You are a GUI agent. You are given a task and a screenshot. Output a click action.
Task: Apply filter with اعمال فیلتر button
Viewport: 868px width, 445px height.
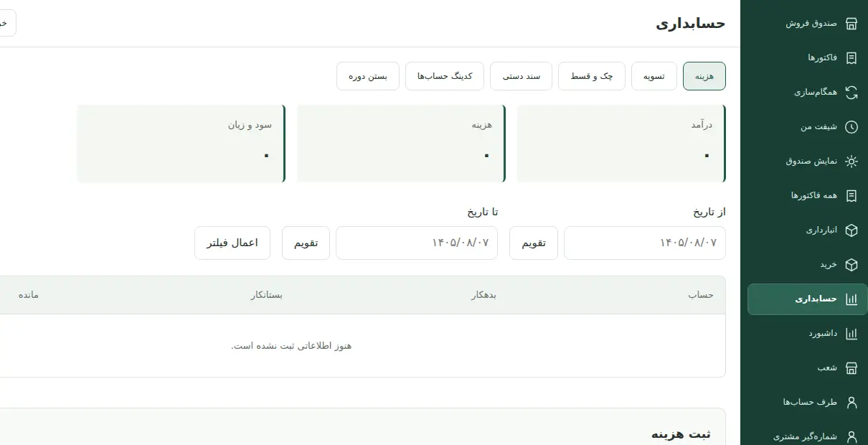[232, 243]
